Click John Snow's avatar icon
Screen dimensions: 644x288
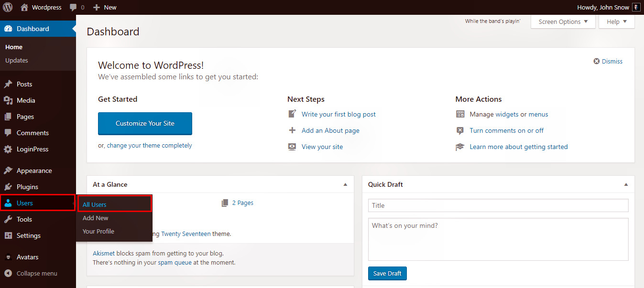coord(636,7)
